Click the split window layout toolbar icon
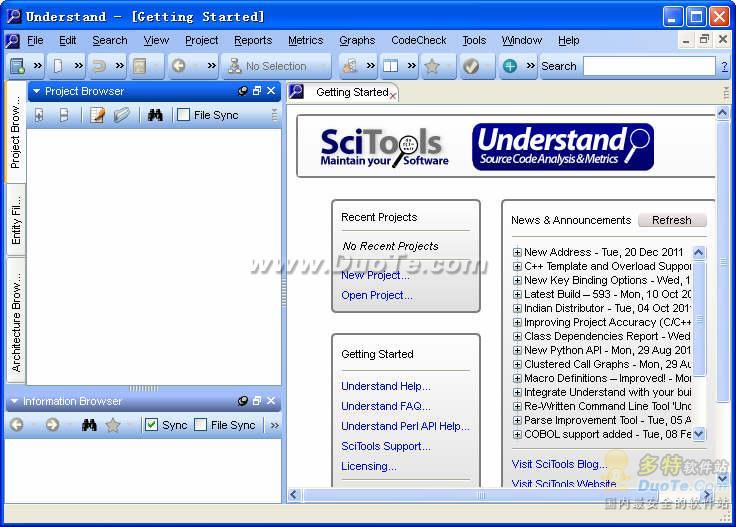The height and width of the screenshot is (527, 736). [390, 66]
